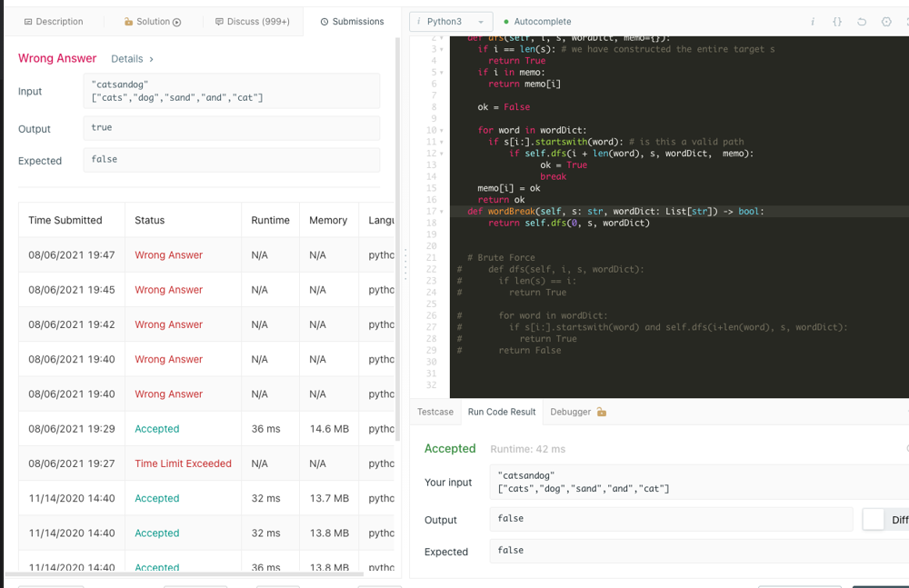Click the 36 ms runtime cell
Viewport: 909px width, 588px height.
265,429
